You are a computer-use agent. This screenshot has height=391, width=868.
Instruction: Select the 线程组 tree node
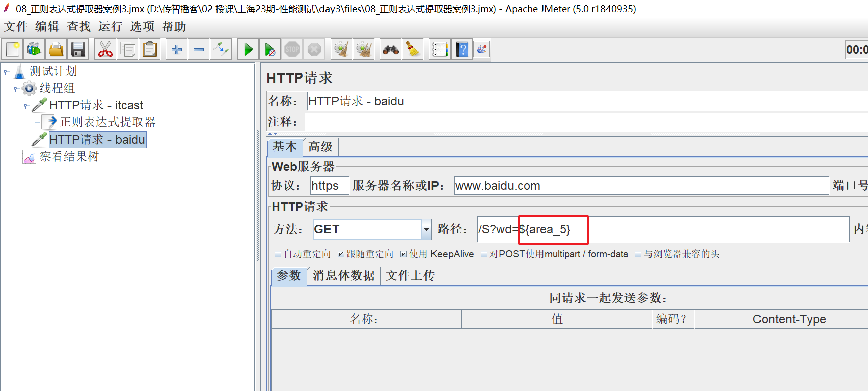pos(57,88)
